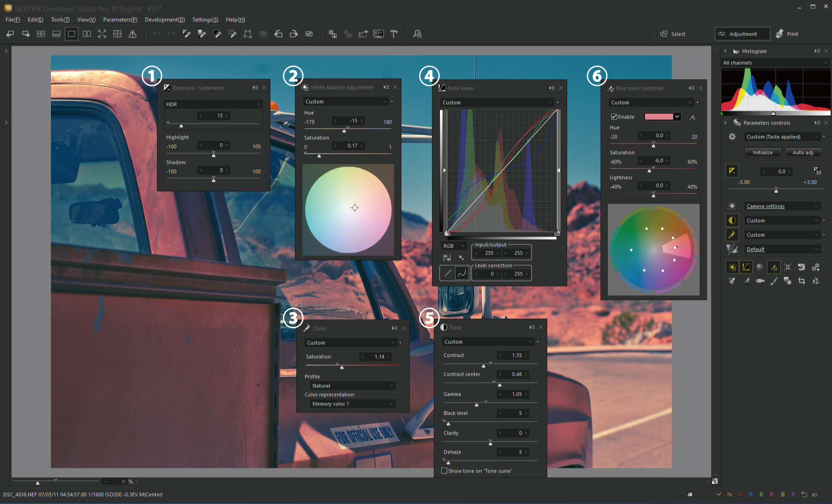Viewport: 832px width, 504px height.
Task: Select single preview display mode icon
Action: coord(71,34)
